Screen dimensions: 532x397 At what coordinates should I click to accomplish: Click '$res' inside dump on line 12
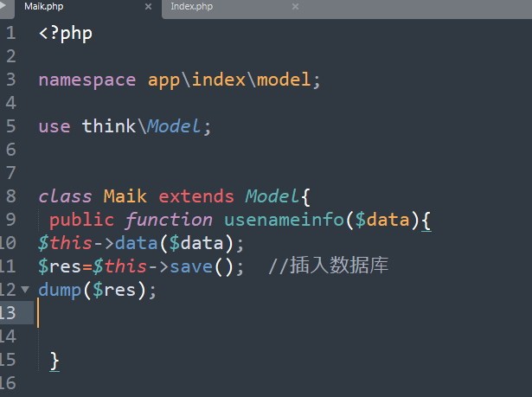114,290
